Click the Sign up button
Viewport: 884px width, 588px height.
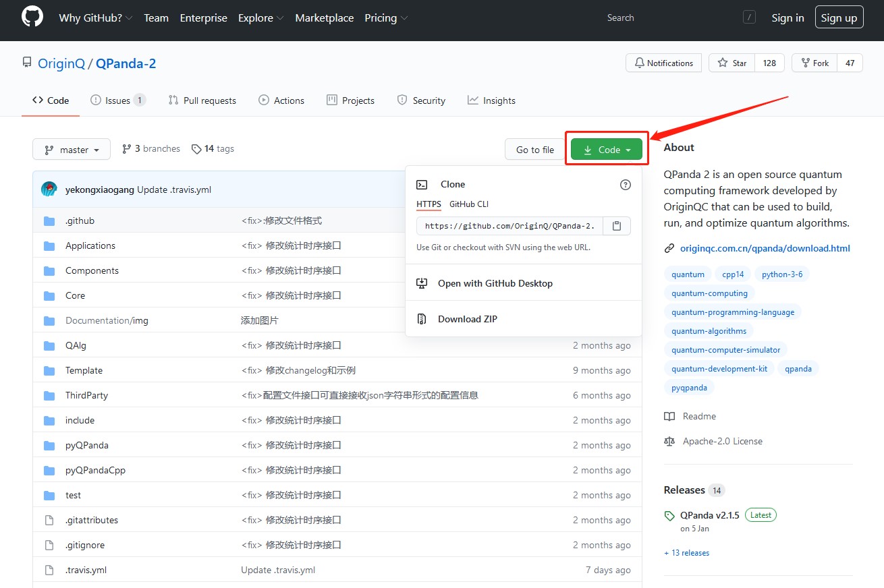[x=839, y=18]
